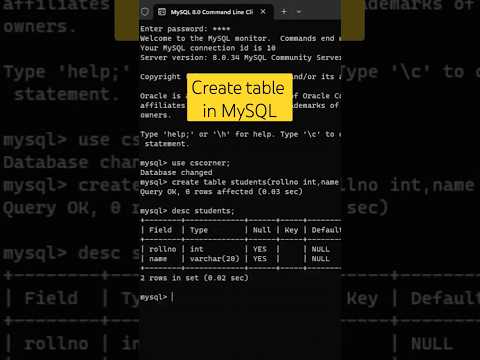The width and height of the screenshot is (480, 360).
Task: Click the 'Enter password: ****' line
Action: [185, 29]
